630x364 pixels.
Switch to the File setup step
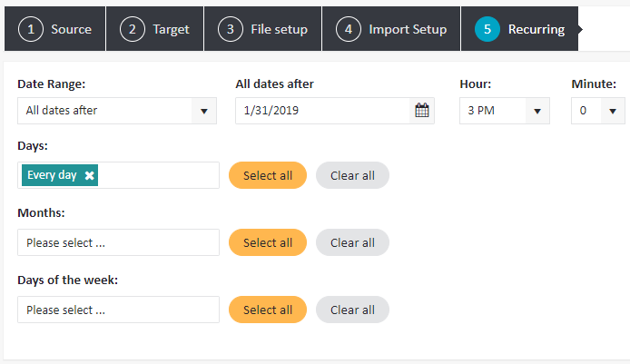pos(262,28)
